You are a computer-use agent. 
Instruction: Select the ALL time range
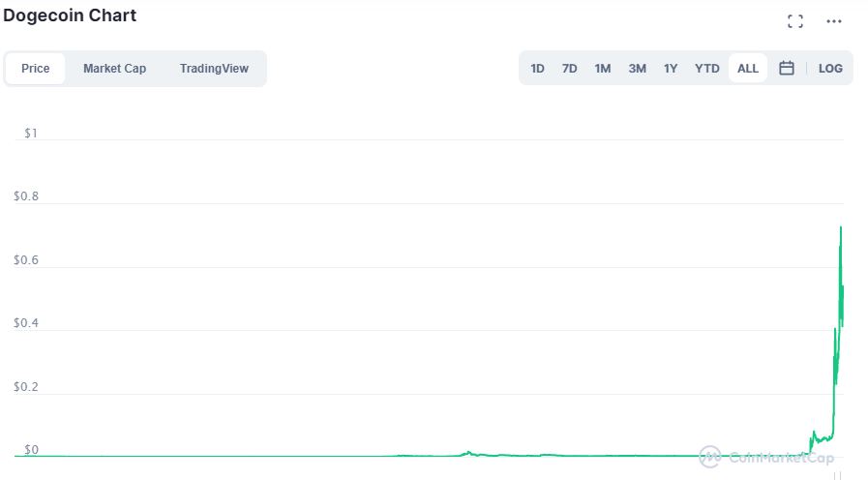pos(747,68)
